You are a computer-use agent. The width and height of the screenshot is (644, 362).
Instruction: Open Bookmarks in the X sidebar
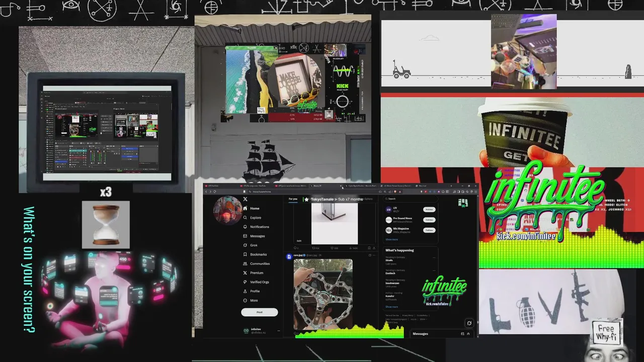pyautogui.click(x=255, y=254)
